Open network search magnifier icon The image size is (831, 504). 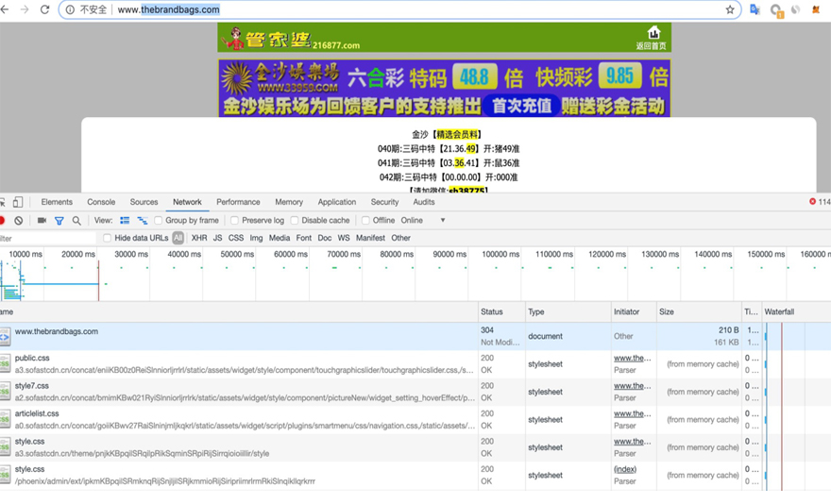tap(76, 220)
